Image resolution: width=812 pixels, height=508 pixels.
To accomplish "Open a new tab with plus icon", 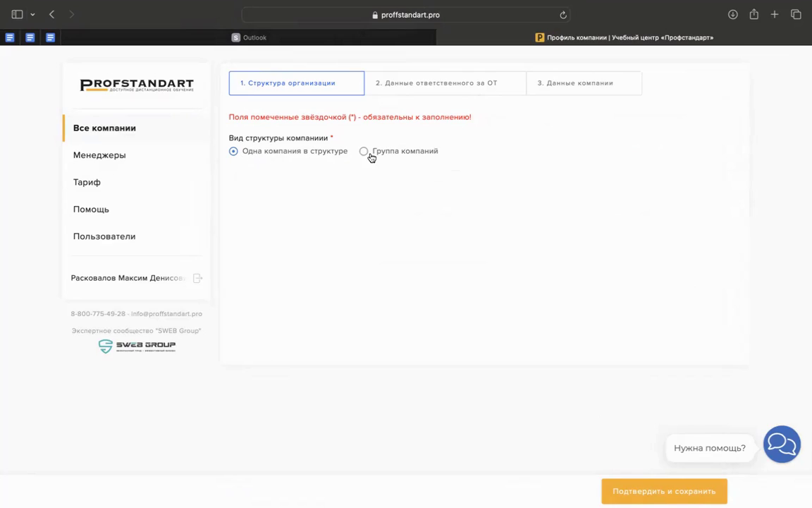I will click(x=775, y=15).
